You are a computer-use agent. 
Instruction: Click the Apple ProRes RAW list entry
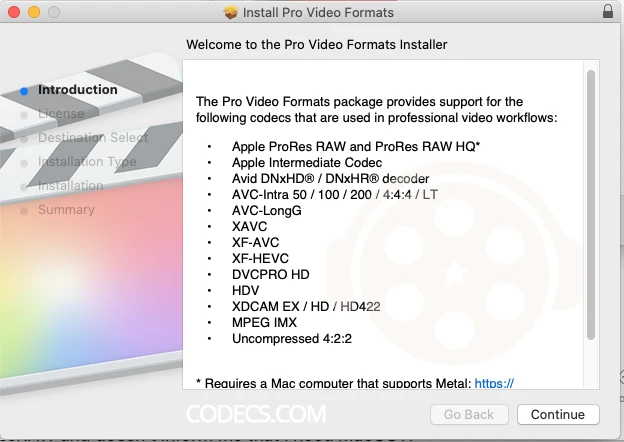coord(356,146)
